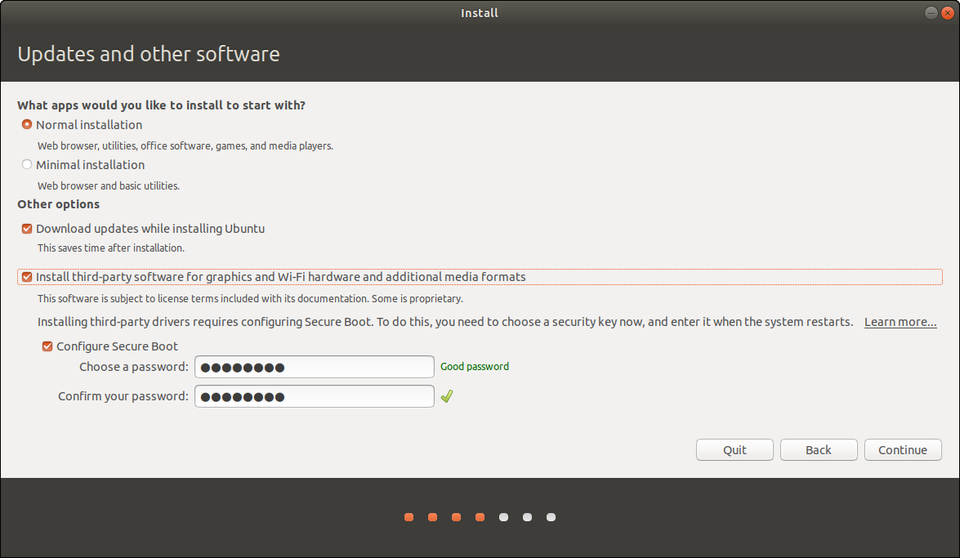Click into the Confirm your password field
The height and width of the screenshot is (558, 960).
[314, 397]
